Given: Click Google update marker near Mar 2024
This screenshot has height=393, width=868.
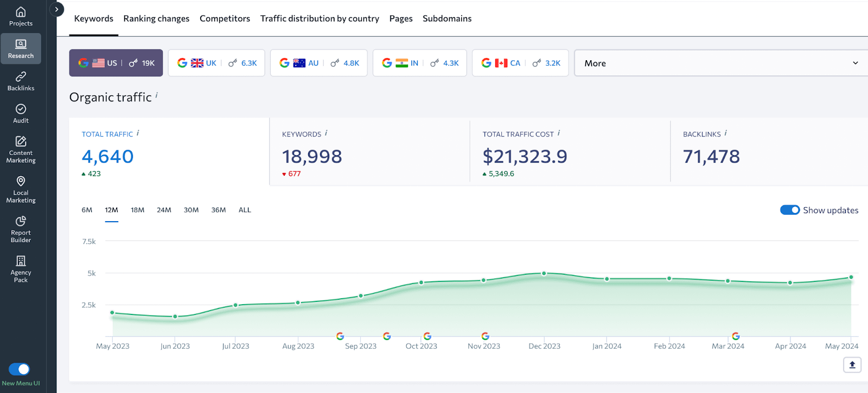Looking at the screenshot, I should point(736,336).
